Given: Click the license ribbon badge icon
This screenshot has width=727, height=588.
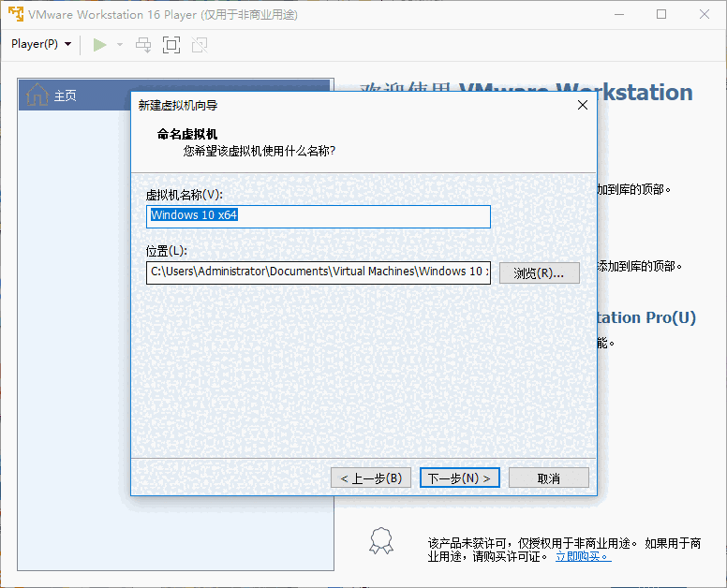Looking at the screenshot, I should (381, 540).
